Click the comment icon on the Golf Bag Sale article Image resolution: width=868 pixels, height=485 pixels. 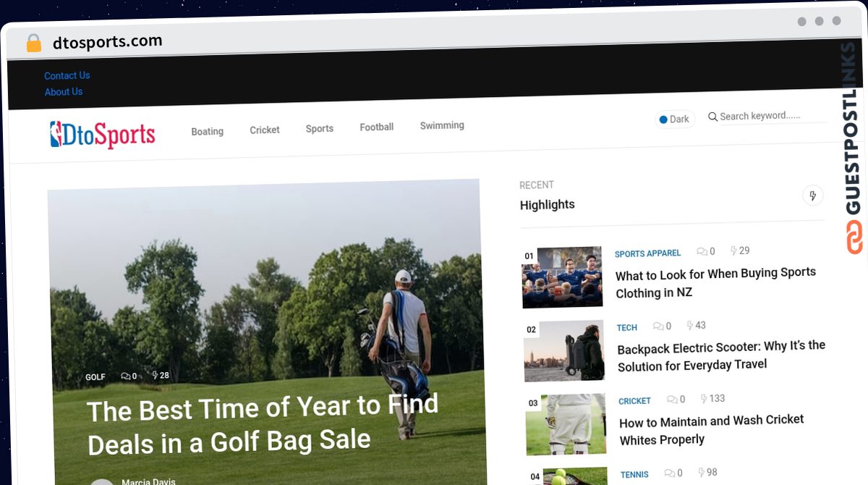click(126, 376)
